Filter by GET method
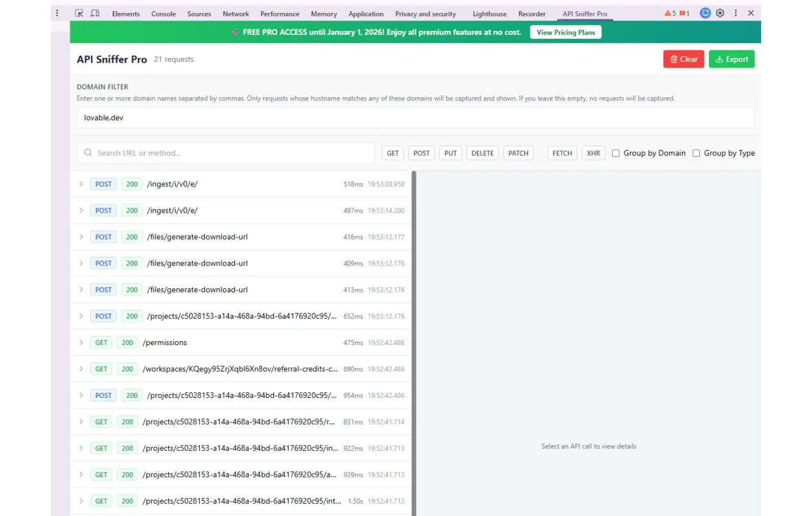 pos(392,153)
